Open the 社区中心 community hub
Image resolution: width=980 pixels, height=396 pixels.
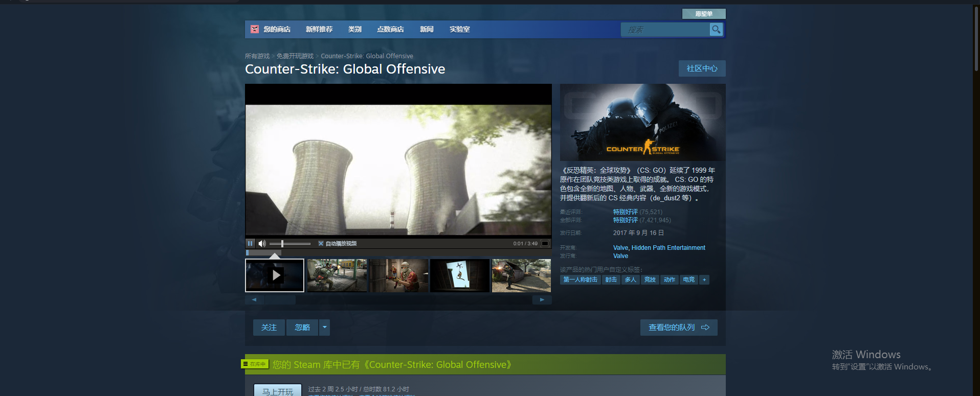[x=702, y=68]
